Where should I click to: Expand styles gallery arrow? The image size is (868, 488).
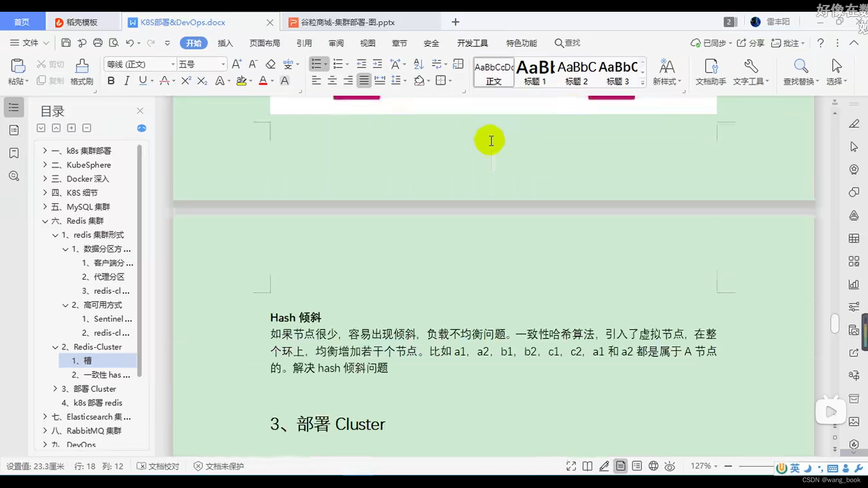point(642,82)
